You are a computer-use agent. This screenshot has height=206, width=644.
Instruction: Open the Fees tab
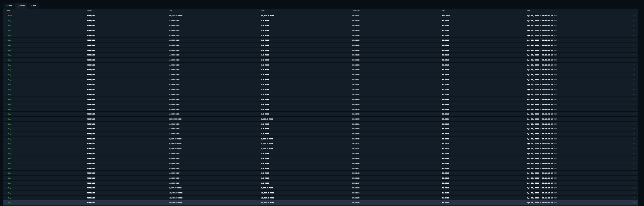[33, 6]
